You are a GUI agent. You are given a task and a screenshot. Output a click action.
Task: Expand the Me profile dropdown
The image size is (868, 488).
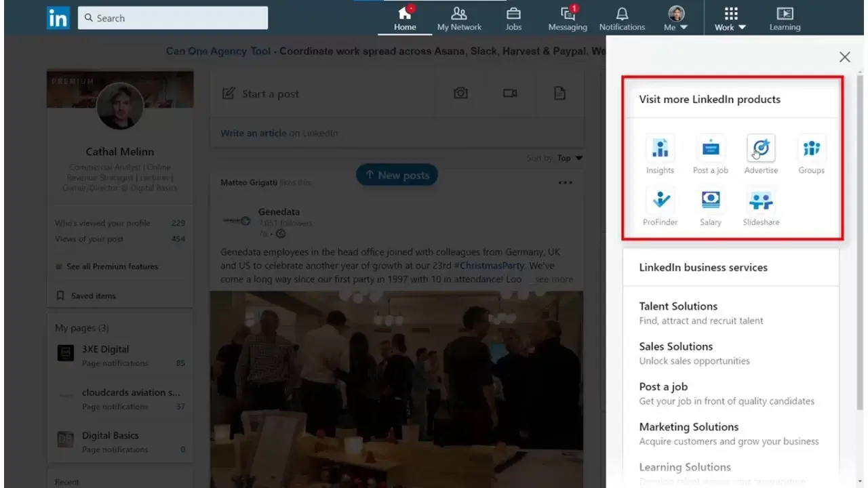point(675,19)
